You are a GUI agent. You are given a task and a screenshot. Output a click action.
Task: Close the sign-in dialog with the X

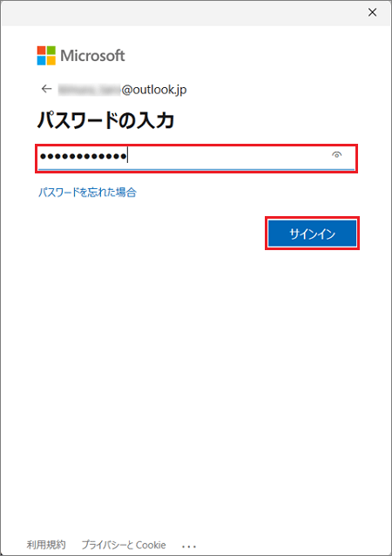coord(372,12)
